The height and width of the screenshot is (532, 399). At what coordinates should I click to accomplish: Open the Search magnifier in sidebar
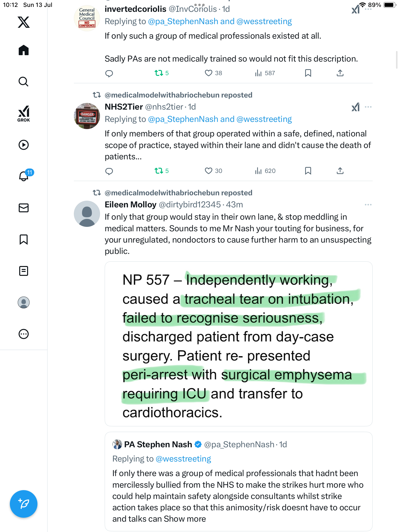(x=24, y=82)
